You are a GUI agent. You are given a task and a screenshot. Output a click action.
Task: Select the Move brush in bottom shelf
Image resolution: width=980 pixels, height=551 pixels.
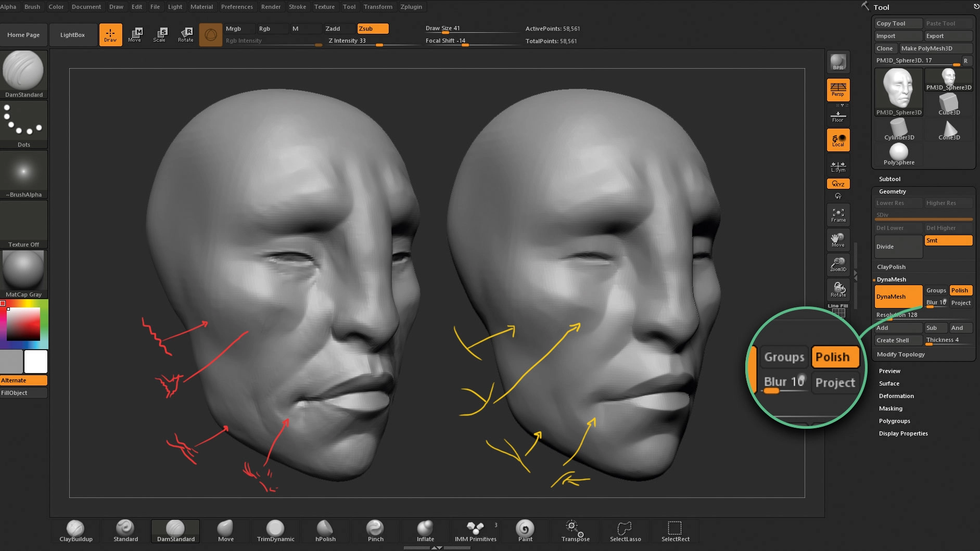click(x=225, y=531)
